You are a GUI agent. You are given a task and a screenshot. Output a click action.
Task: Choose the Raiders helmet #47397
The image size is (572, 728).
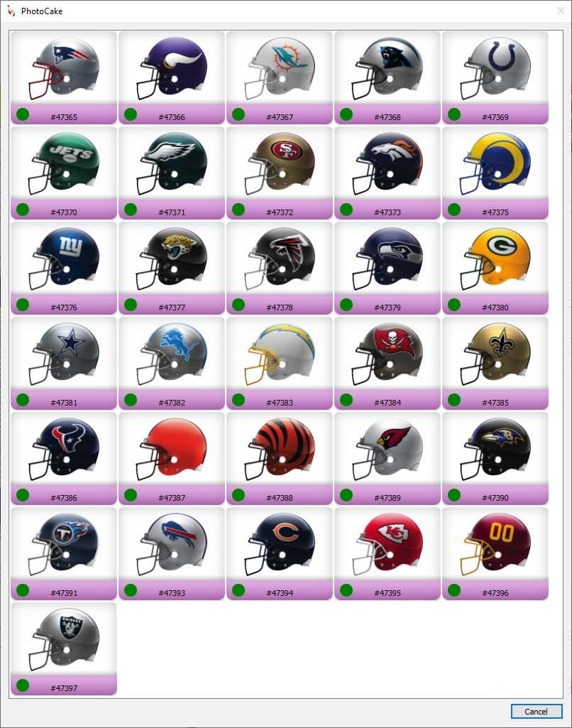click(x=64, y=640)
